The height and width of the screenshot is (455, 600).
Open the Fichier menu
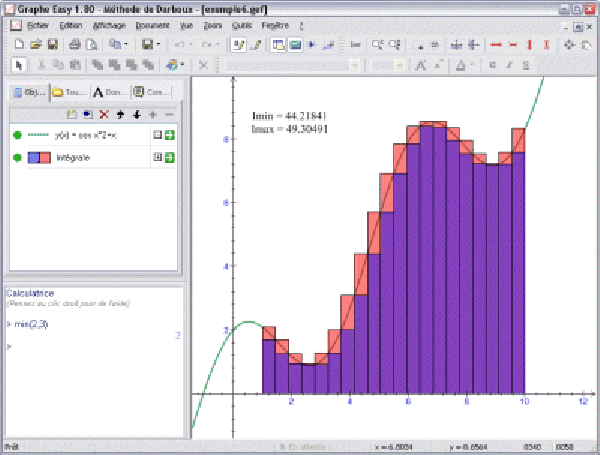click(x=39, y=23)
